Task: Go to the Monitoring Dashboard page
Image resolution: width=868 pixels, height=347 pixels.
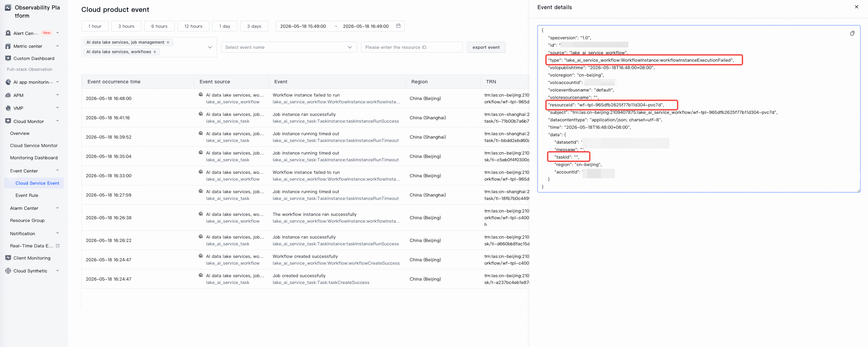Action: pos(34,158)
